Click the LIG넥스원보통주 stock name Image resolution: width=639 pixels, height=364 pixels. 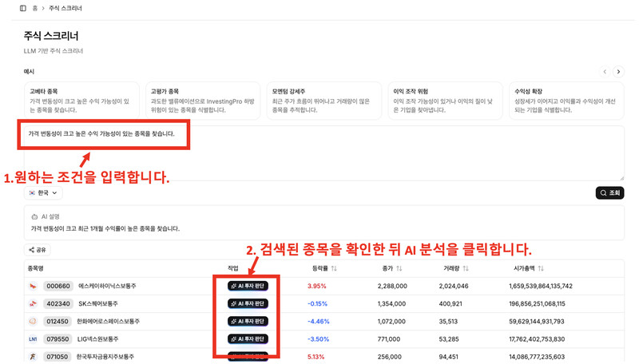pyautogui.click(x=97, y=338)
